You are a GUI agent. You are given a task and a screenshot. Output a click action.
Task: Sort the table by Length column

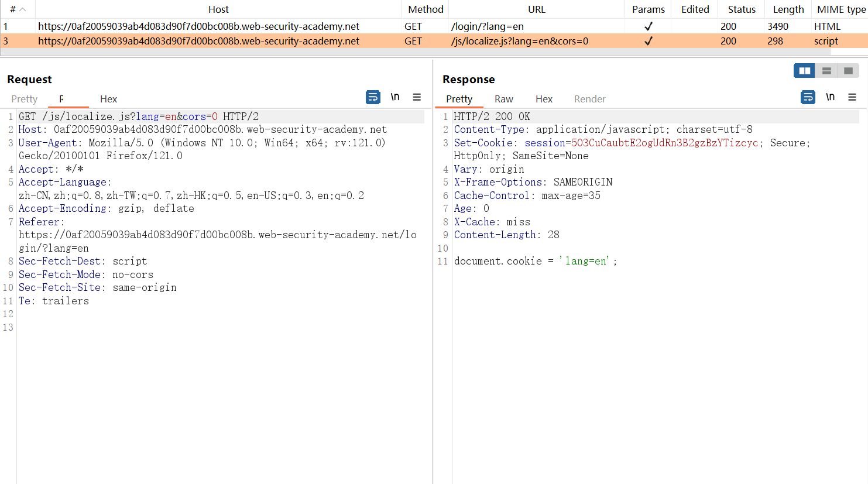pos(788,9)
